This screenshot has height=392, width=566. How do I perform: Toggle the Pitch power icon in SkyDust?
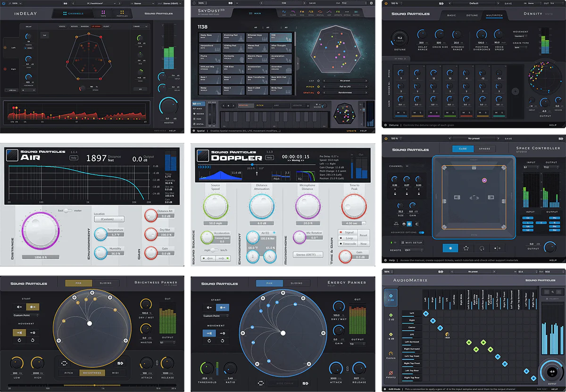tap(318, 87)
